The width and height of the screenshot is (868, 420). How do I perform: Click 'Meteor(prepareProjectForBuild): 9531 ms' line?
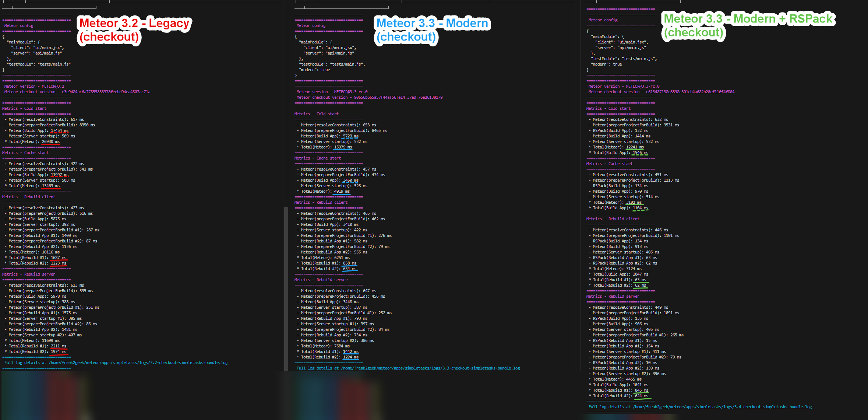tap(634, 125)
